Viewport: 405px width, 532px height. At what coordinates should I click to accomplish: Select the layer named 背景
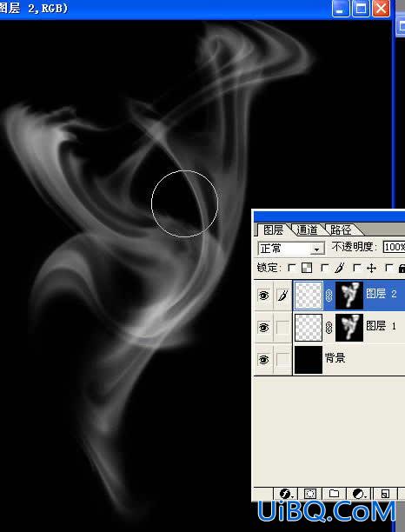(335, 357)
